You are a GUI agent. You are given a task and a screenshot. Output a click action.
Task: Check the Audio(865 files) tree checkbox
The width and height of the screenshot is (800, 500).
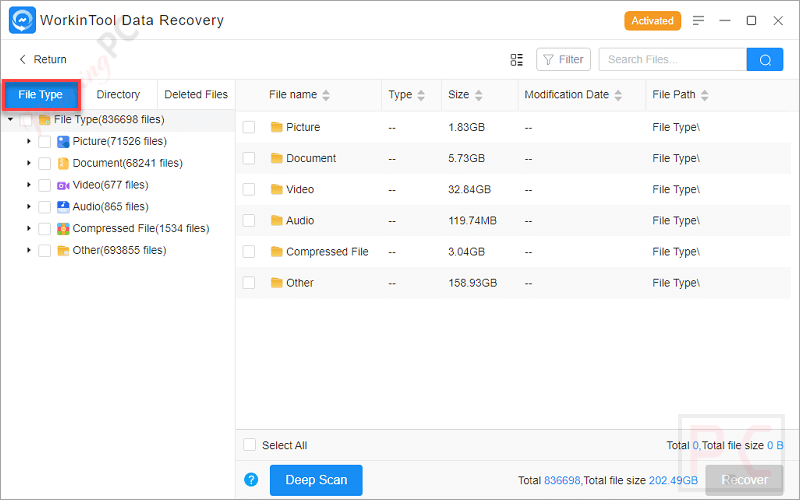[x=44, y=207]
